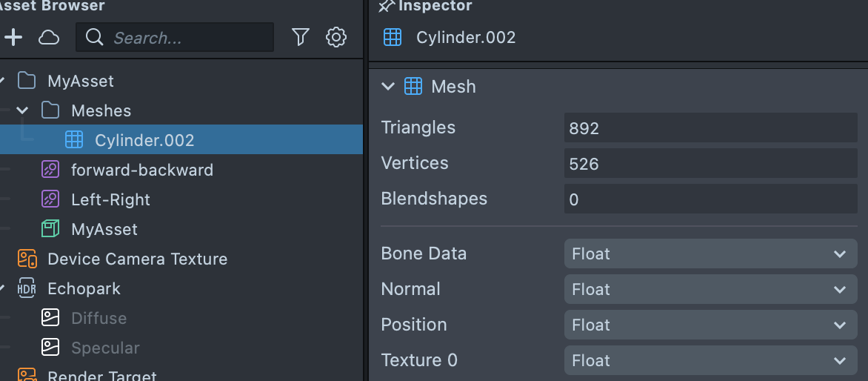
Task: Click the asset Search field
Action: 185,37
